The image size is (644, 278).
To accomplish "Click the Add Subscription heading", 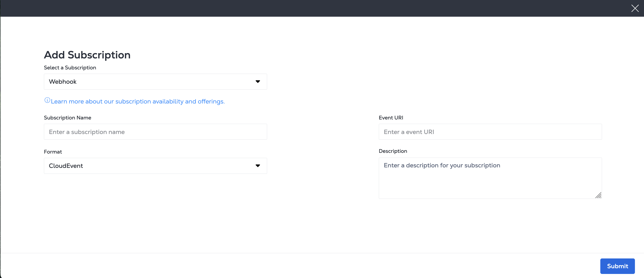I will [x=87, y=55].
